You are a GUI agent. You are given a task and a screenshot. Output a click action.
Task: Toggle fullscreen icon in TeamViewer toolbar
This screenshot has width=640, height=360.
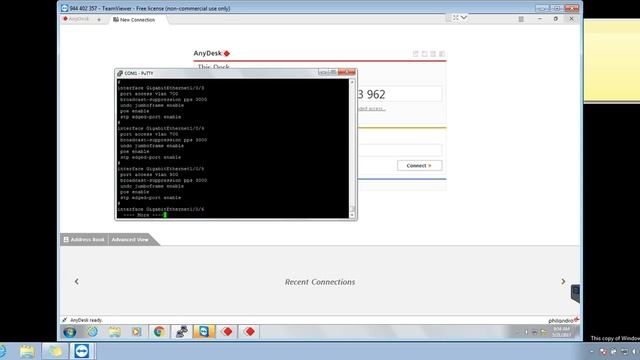(456, 18)
